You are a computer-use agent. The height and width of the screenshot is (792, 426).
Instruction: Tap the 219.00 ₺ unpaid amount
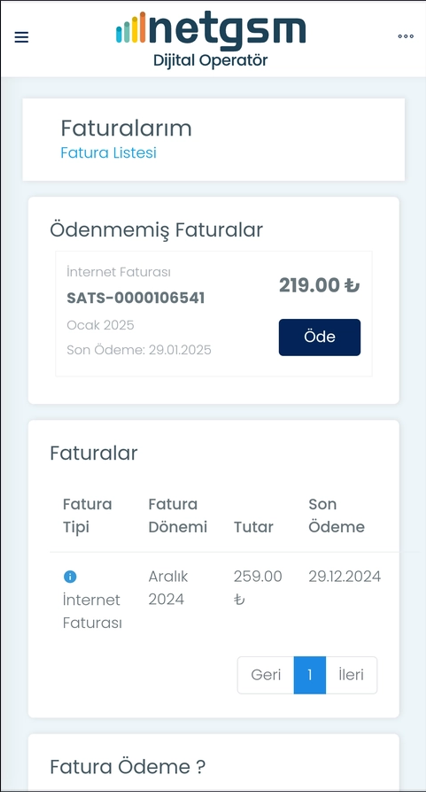319,285
